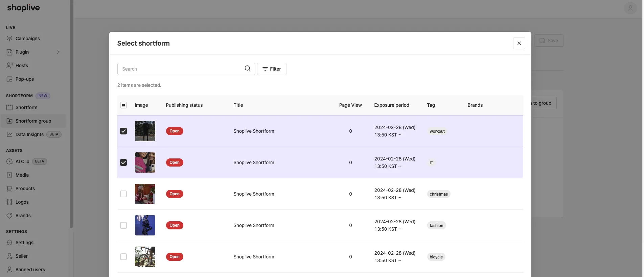Close the Select shortform dialog
644x277 pixels.
519,43
